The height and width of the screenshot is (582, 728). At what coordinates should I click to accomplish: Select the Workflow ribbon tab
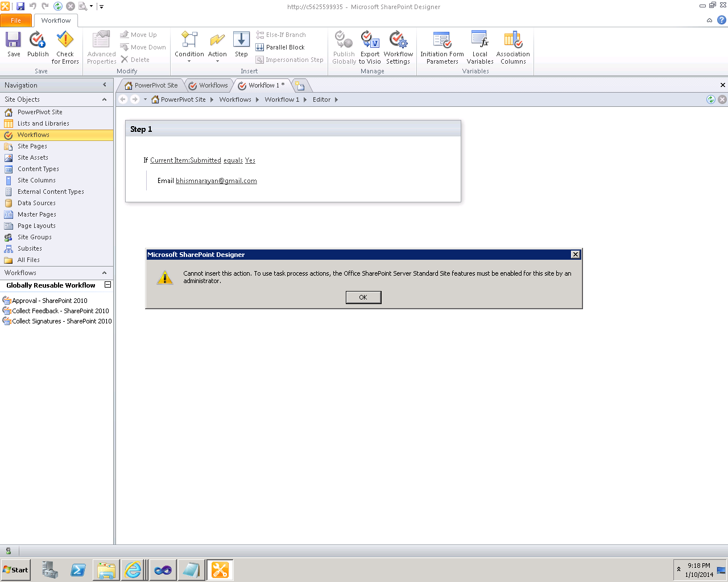point(56,20)
